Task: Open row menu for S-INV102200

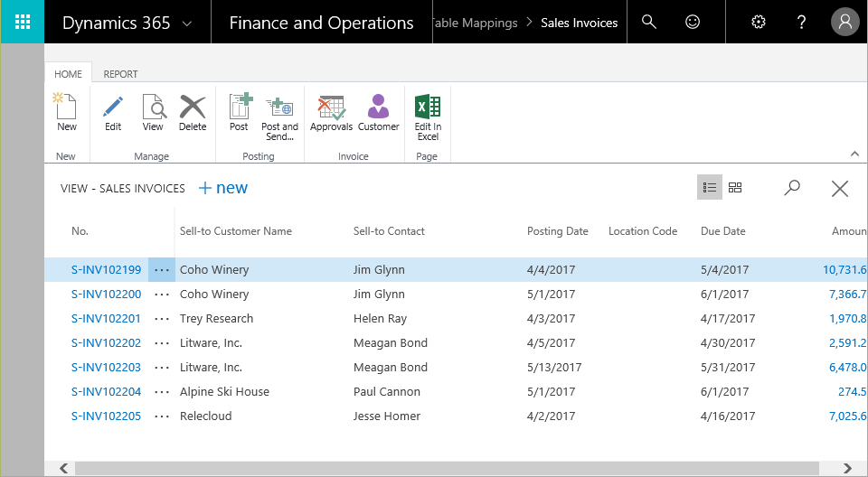Action: click(162, 295)
